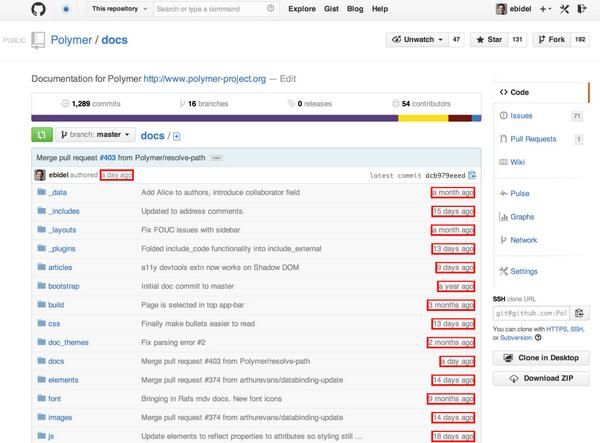View the 0 releases

(310, 104)
